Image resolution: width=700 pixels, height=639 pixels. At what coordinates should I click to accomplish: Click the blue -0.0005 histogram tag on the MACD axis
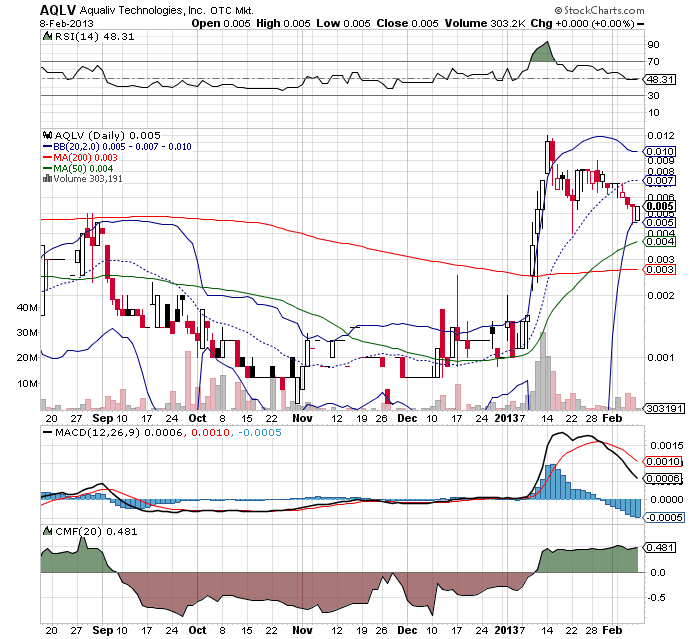tap(663, 517)
